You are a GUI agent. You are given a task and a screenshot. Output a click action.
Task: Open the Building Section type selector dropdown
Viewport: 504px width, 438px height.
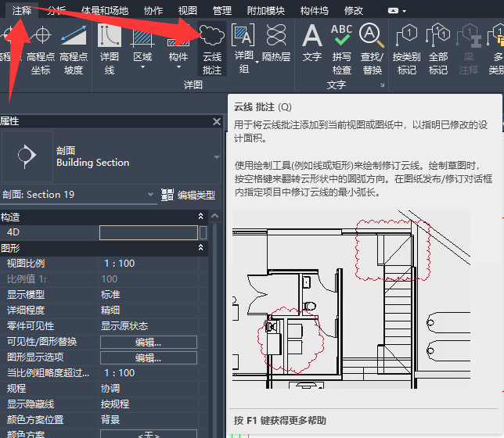click(217, 157)
